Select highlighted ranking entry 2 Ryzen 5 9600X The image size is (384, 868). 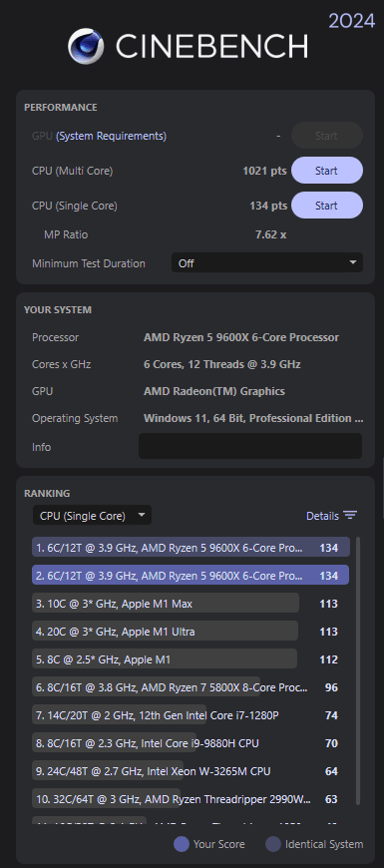pyautogui.click(x=191, y=575)
